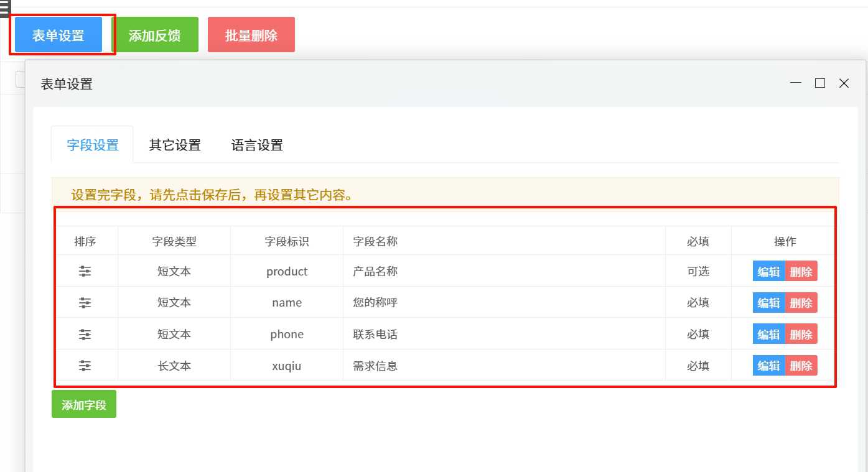The width and height of the screenshot is (868, 472).
Task: Click the sort handle icon for product row
Action: click(85, 271)
